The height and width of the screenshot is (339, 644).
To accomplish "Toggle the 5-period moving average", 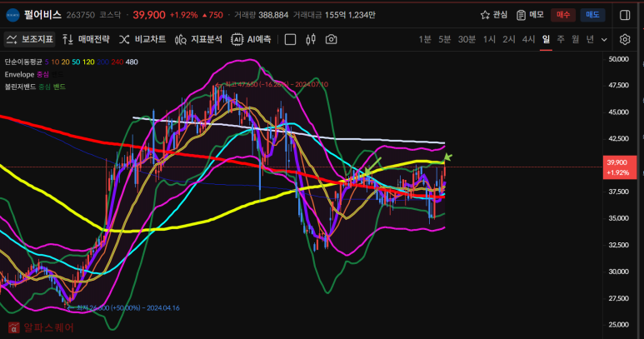I will (47, 62).
